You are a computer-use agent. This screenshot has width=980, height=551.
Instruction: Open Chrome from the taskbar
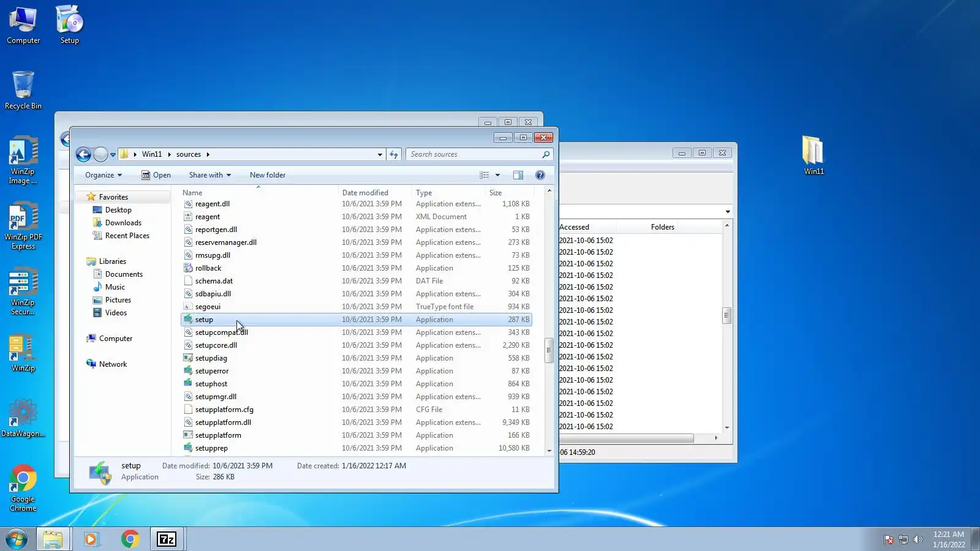pyautogui.click(x=130, y=539)
